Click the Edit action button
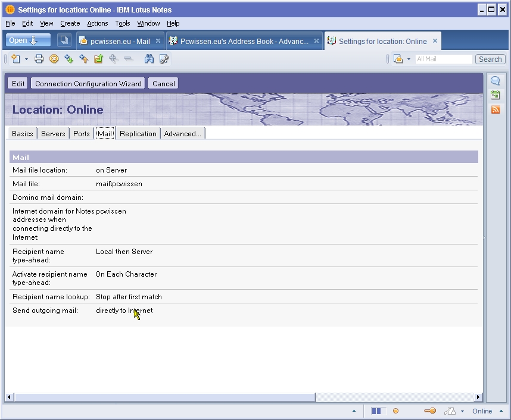This screenshot has width=511, height=420. click(x=18, y=84)
